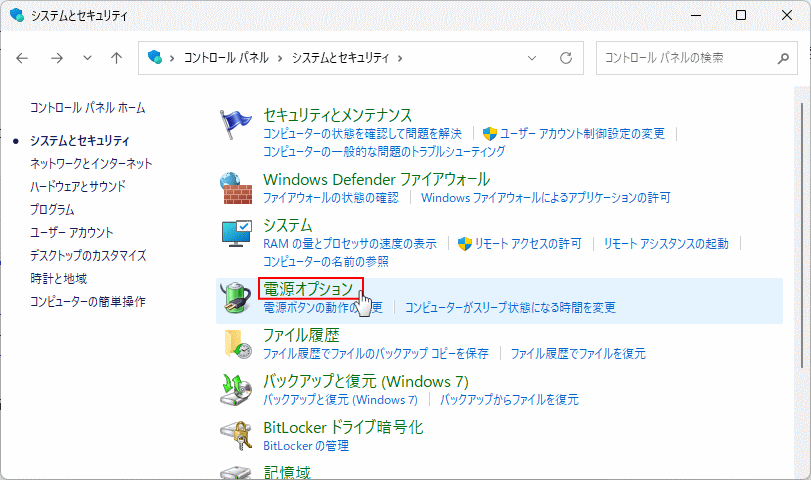Click コンピューターの状態を確認して問題を解決
The width and height of the screenshot is (811, 480).
[362, 134]
